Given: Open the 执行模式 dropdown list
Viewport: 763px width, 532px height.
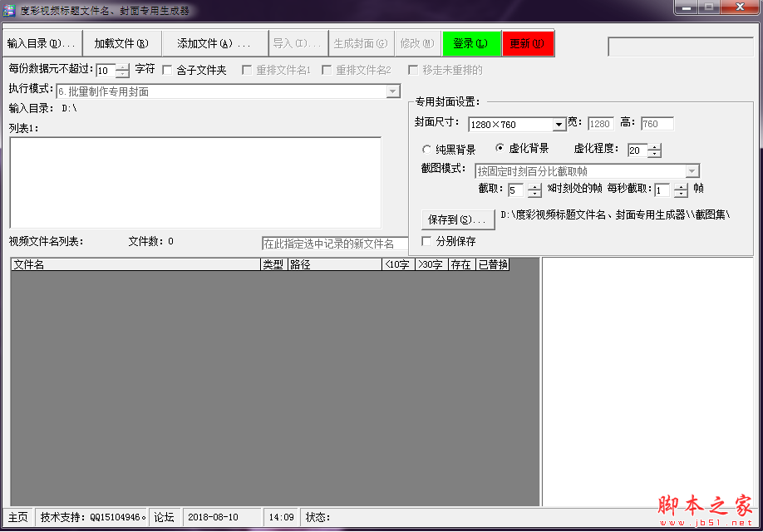Looking at the screenshot, I should [x=391, y=91].
